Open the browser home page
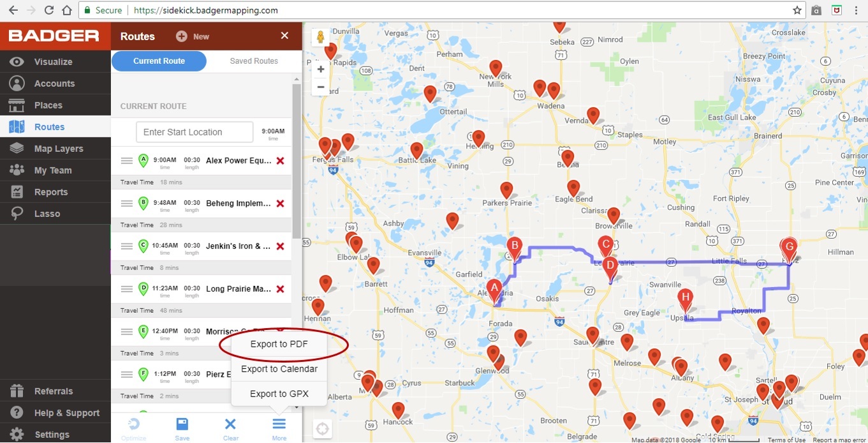 67,10
